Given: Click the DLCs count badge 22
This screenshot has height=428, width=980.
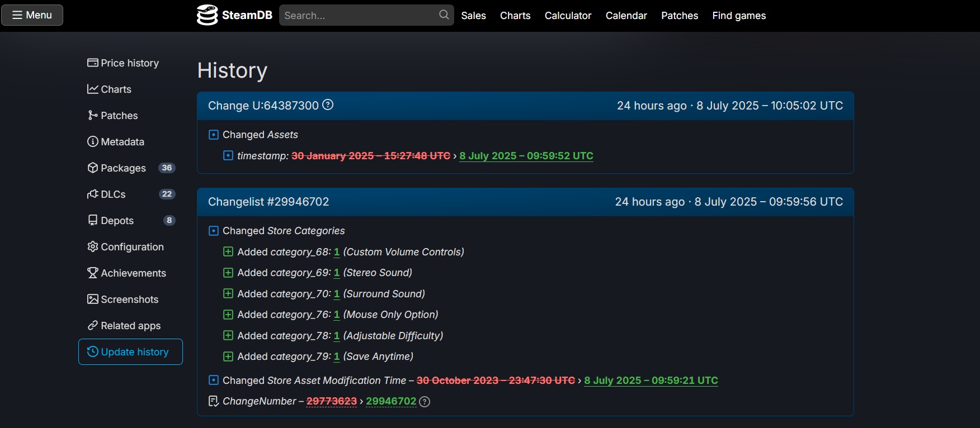Looking at the screenshot, I should pos(167,194).
